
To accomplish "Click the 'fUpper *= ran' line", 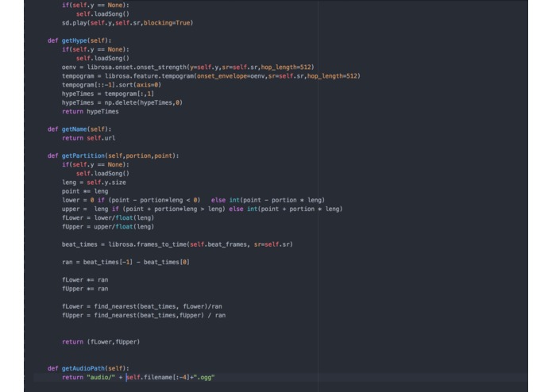I will 85,289.
